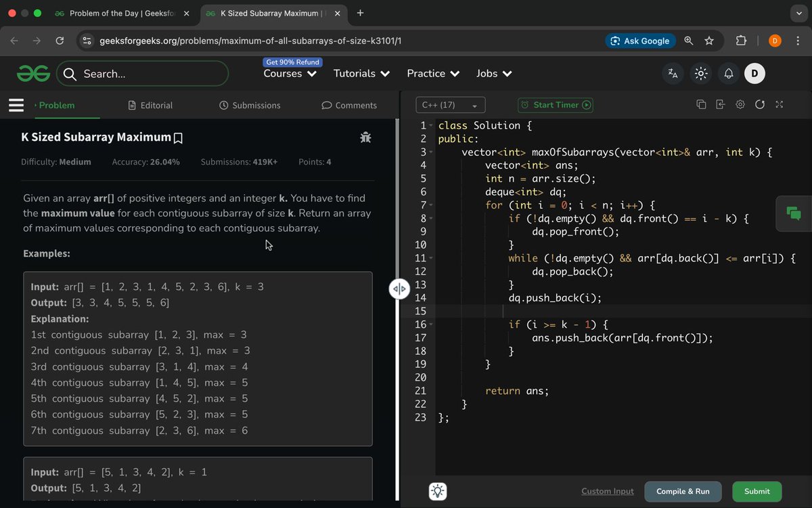The image size is (812, 508).
Task: Open the chat bubble widget
Action: click(x=794, y=213)
